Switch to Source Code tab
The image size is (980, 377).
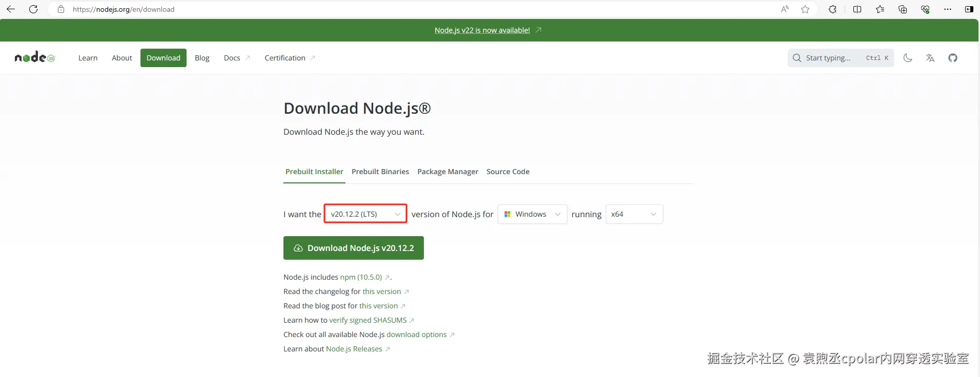point(508,172)
